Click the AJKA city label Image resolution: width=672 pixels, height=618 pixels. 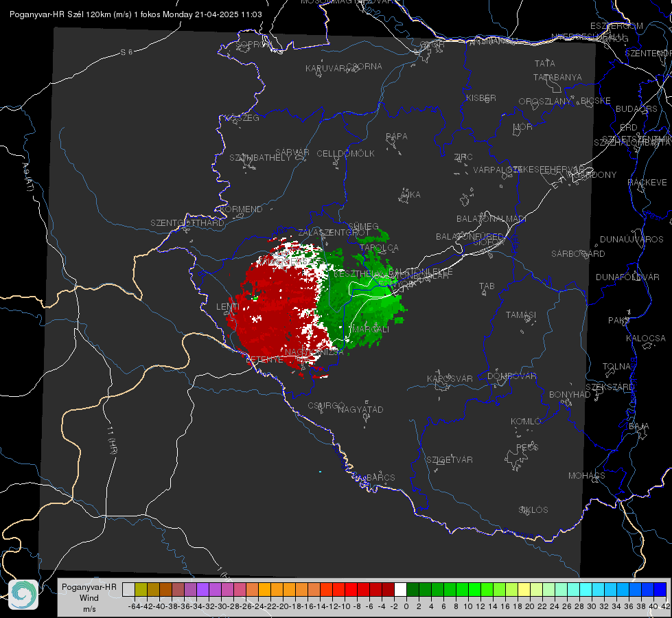[x=410, y=195]
